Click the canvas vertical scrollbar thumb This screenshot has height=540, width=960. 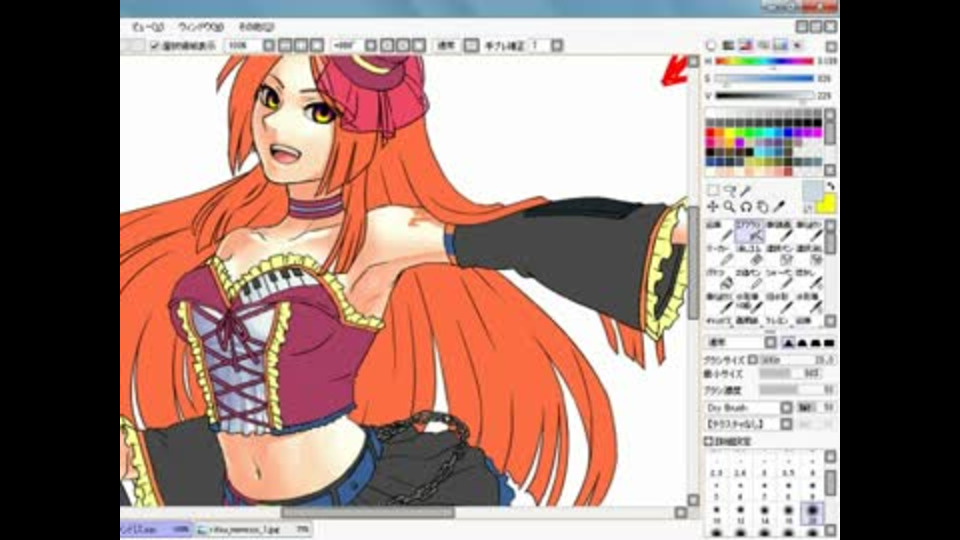click(693, 262)
